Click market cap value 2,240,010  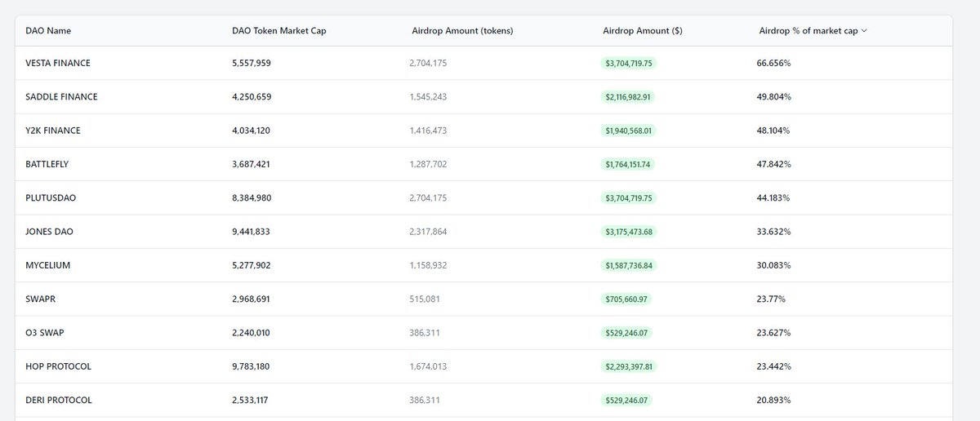coord(252,333)
